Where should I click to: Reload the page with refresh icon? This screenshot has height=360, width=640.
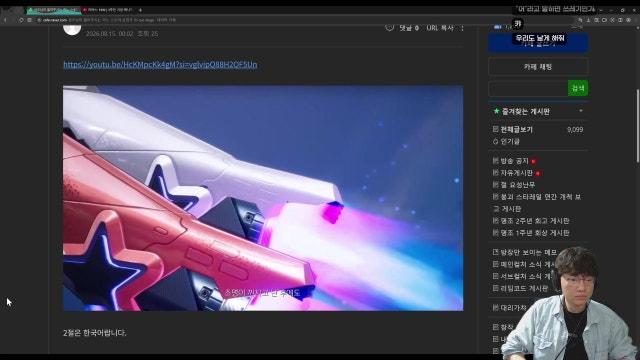pyautogui.click(x=21, y=20)
